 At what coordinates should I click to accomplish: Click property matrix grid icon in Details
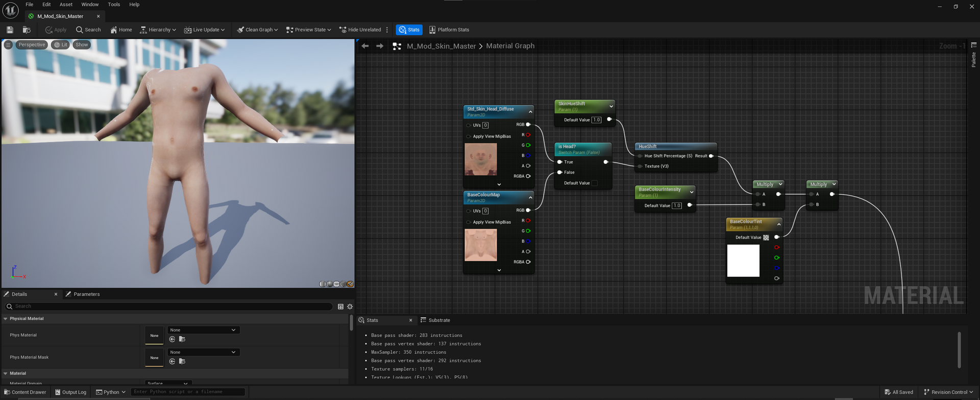tap(340, 307)
